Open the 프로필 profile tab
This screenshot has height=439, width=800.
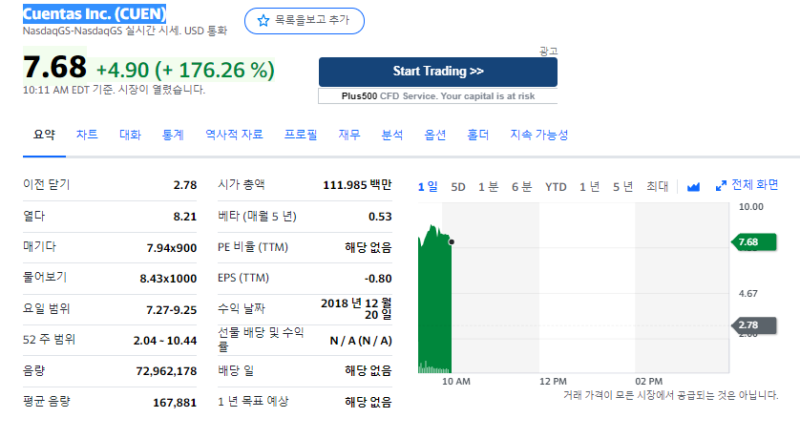pos(301,135)
